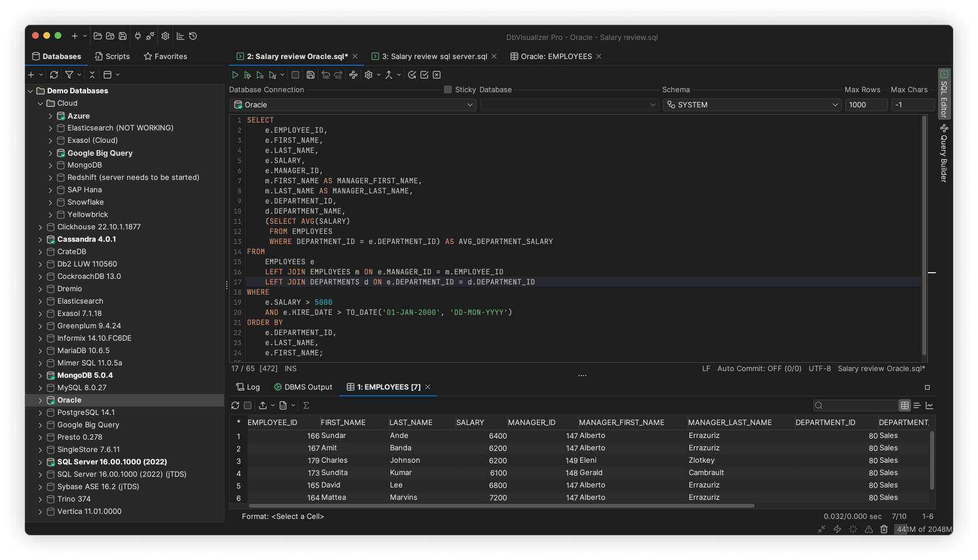The height and width of the screenshot is (560, 978).
Task: Click the Explain Plan toolbar icon
Action: [x=353, y=75]
